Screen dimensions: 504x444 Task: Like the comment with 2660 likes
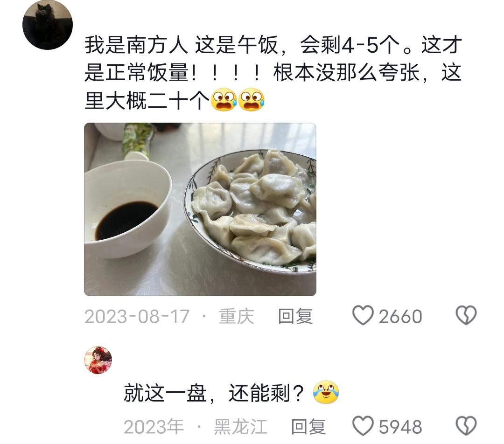(363, 315)
